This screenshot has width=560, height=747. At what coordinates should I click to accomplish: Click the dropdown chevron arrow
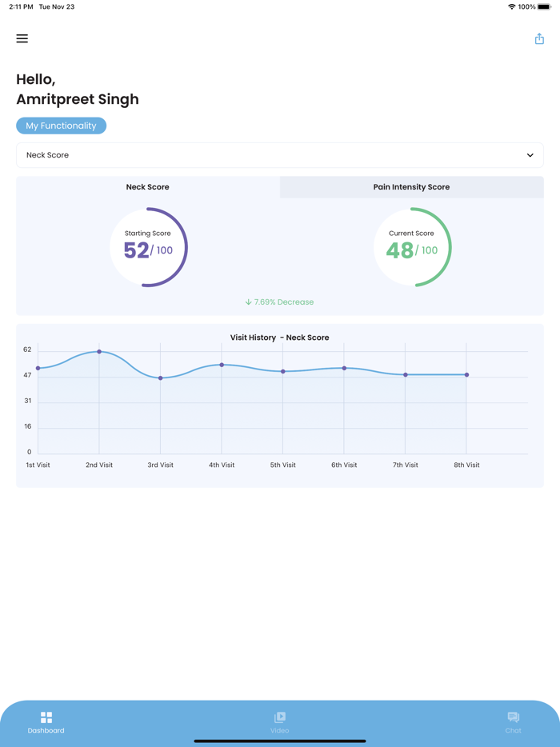pos(530,155)
